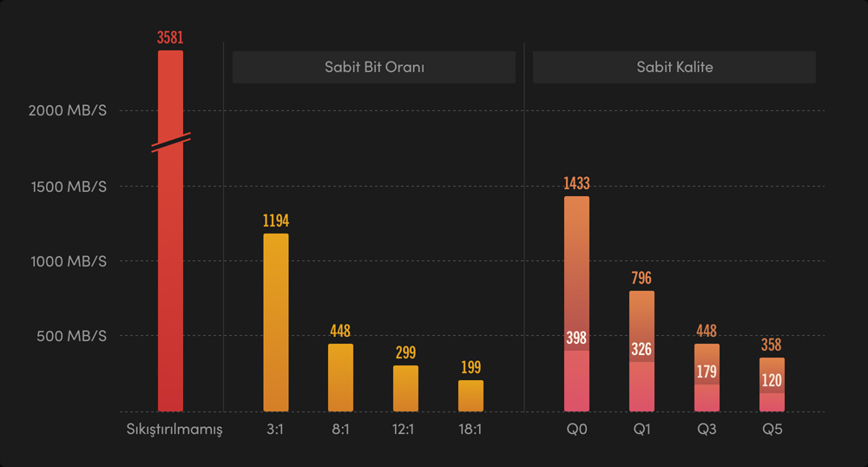
Task: Select the Sabit Kalite header
Action: [674, 67]
